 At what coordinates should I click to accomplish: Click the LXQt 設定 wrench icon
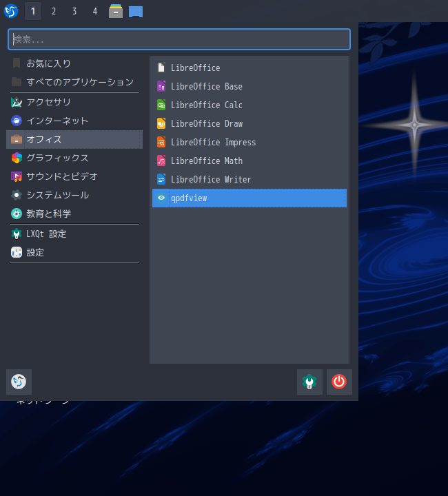(17, 234)
